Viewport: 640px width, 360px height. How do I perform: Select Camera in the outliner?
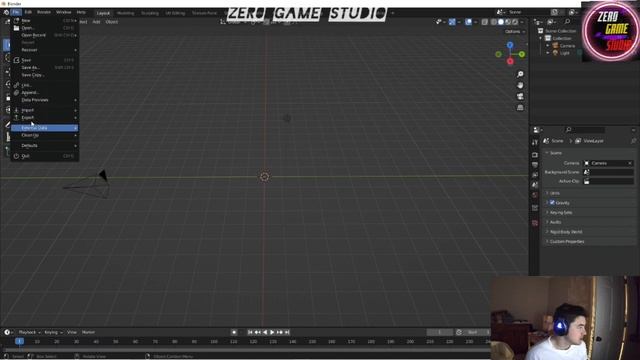[567, 46]
